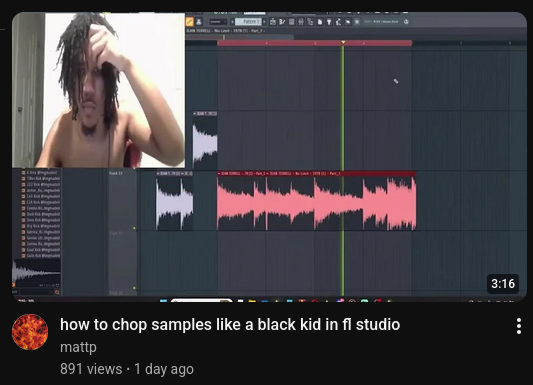Click the channel rack grid icon
533x385 pixels.
[292, 22]
